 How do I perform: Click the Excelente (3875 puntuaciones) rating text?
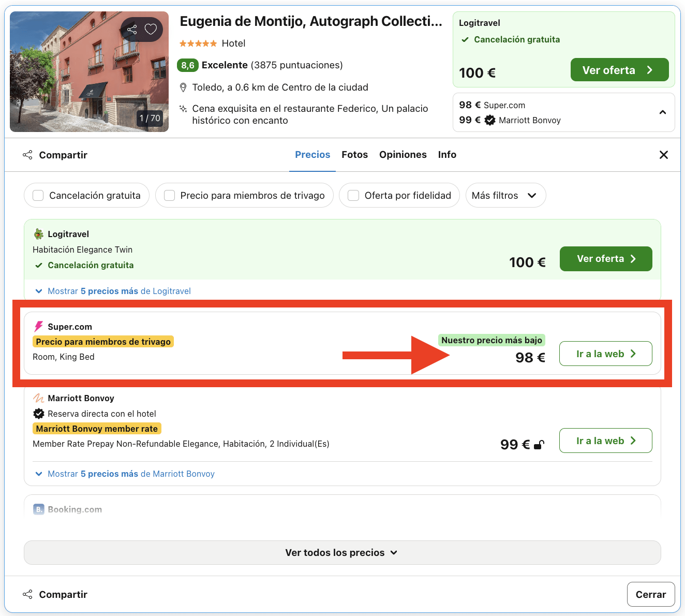pyautogui.click(x=272, y=65)
